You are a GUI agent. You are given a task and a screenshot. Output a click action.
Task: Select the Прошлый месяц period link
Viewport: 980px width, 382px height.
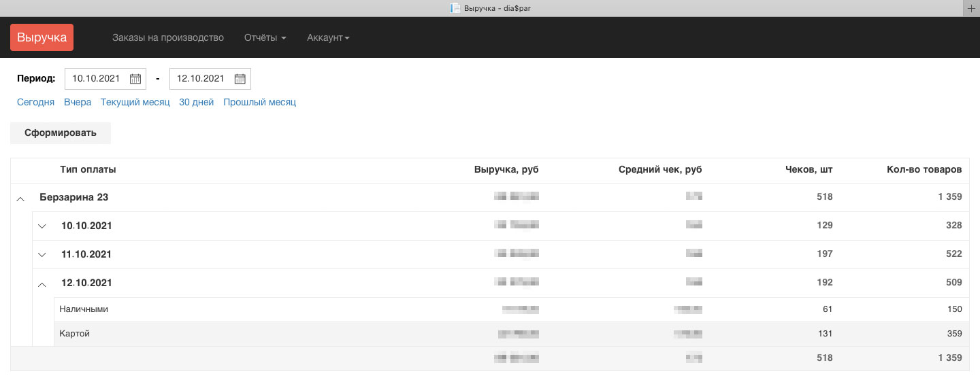click(259, 103)
